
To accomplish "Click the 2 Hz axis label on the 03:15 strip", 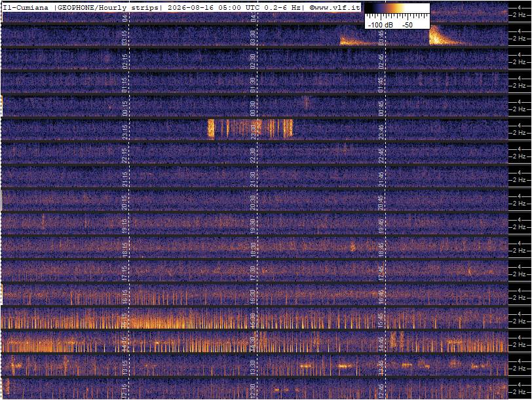I will pyautogui.click(x=520, y=39).
